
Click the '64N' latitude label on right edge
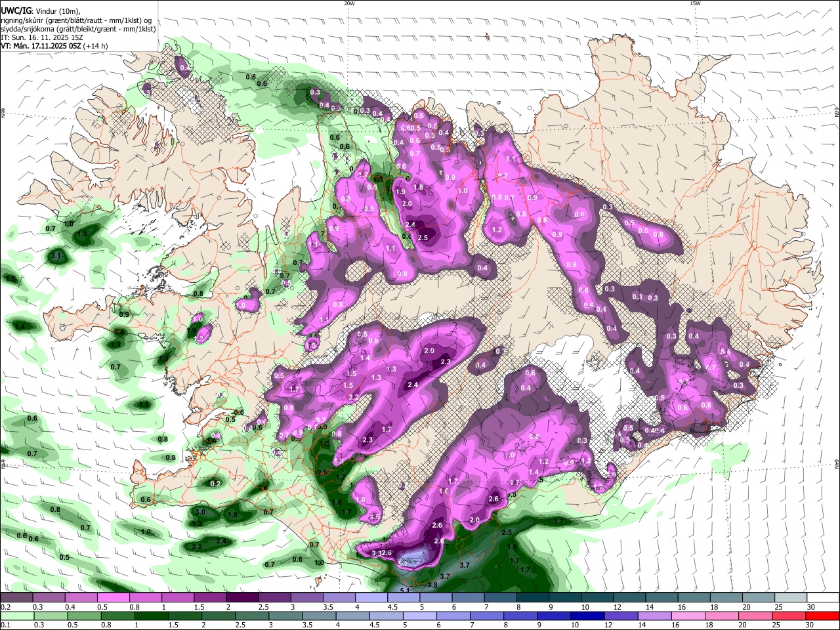click(x=837, y=464)
